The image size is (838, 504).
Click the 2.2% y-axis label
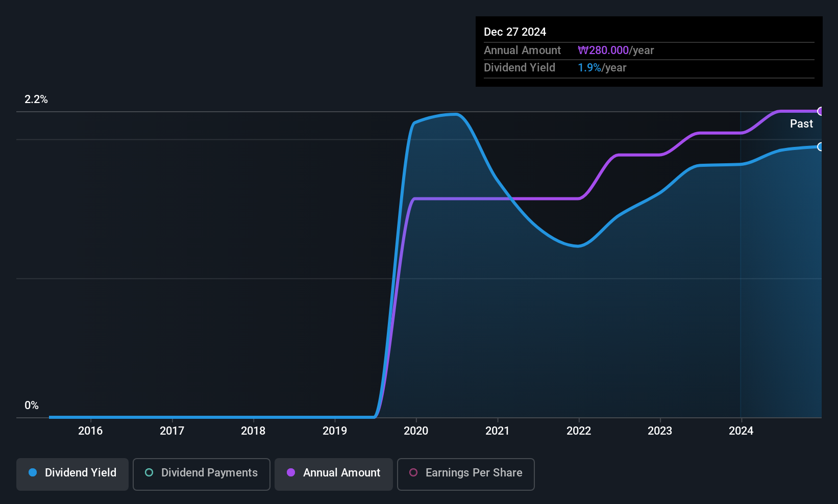click(x=36, y=99)
